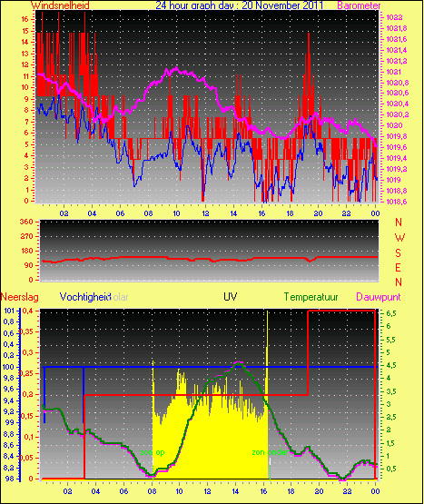The width and height of the screenshot is (424, 504).
Task: Click the 24 hour graph title
Action: pyautogui.click(x=239, y=5)
